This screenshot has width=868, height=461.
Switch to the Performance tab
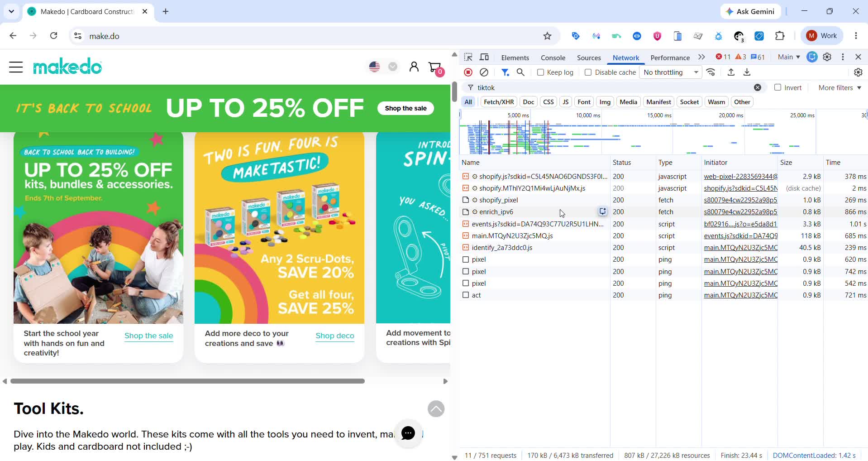coord(670,58)
